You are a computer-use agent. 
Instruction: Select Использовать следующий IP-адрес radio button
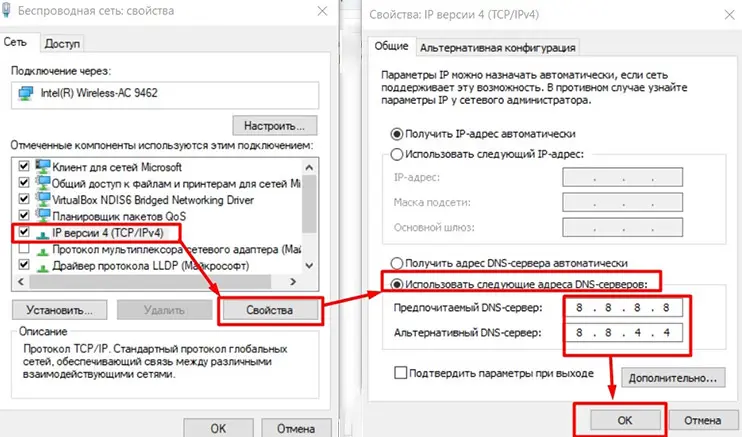397,154
